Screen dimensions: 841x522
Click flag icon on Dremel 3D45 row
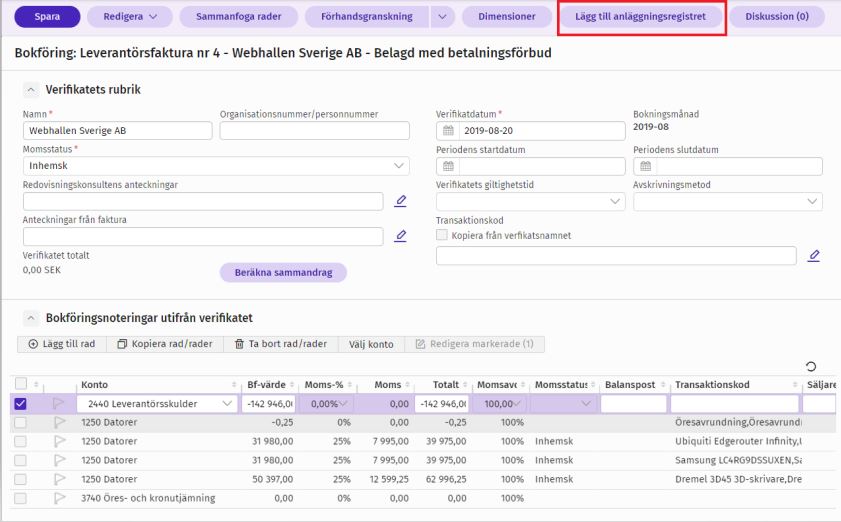tap(60, 479)
